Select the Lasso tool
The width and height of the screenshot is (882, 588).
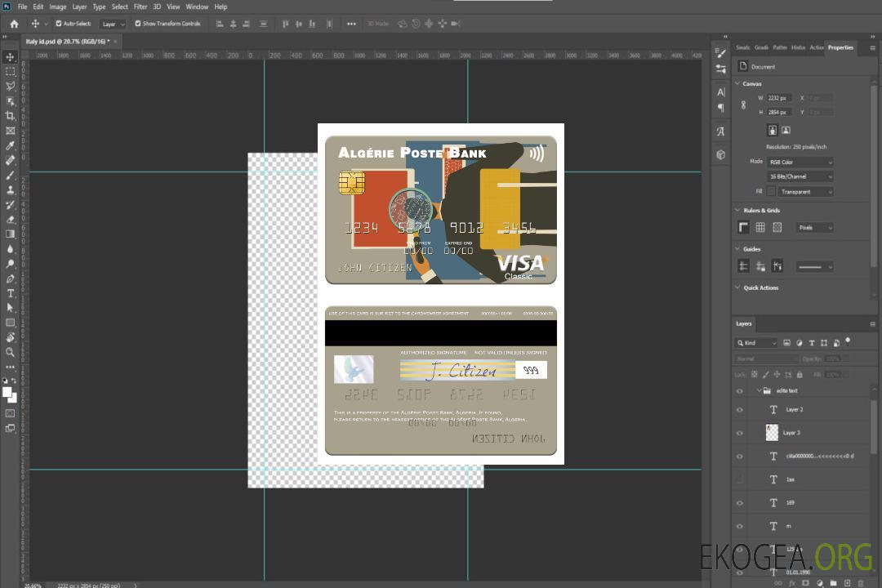point(10,86)
